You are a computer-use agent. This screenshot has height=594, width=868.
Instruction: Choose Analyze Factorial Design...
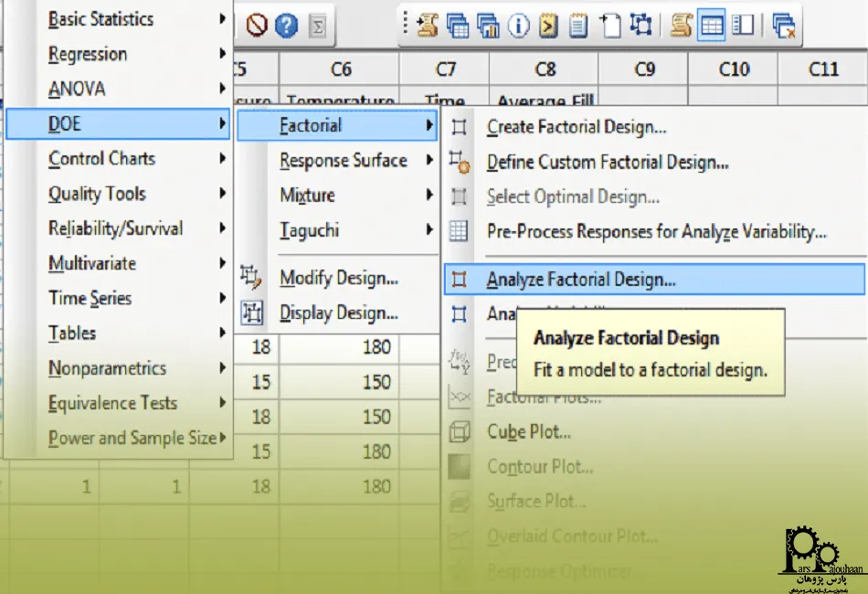tap(654, 280)
